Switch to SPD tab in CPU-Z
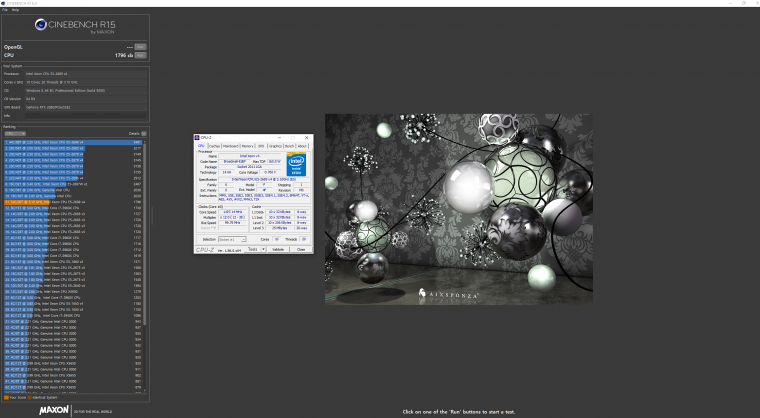Image resolution: width=760 pixels, height=418 pixels. 261,146
